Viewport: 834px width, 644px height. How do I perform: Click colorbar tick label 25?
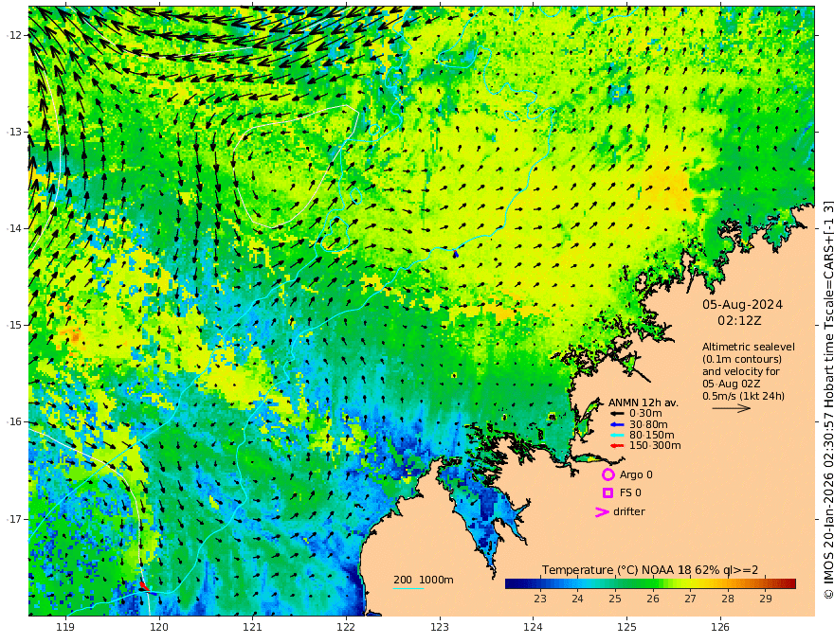point(615,599)
